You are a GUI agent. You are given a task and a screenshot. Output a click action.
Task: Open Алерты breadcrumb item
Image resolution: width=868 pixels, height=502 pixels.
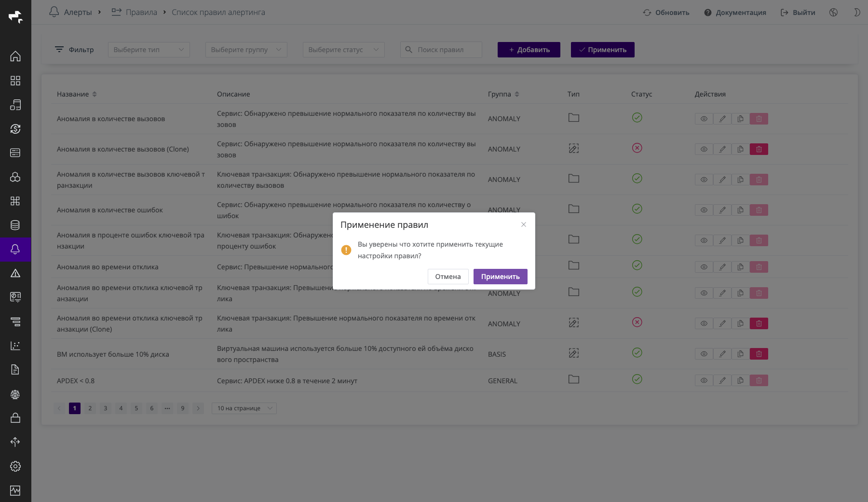(x=71, y=12)
